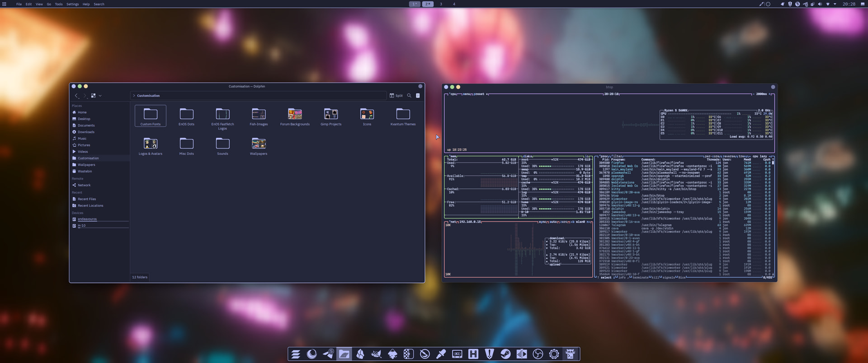868x363 pixels.
Task: Toggle io mode in btop disks box
Action: click(587, 156)
